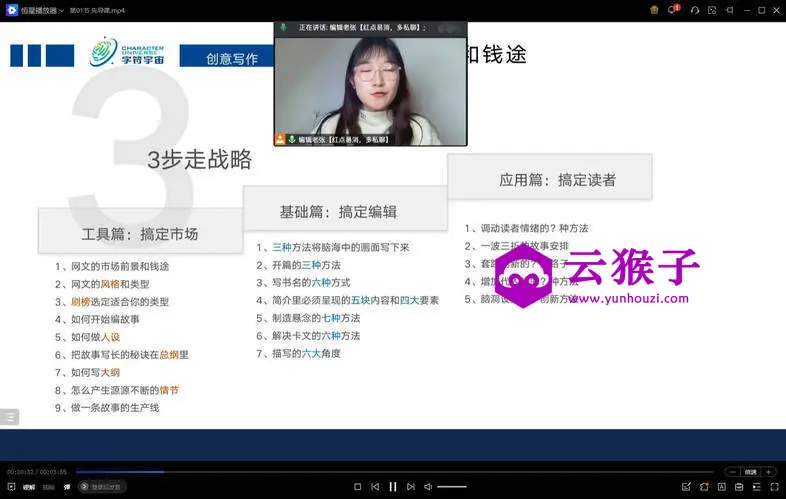The height and width of the screenshot is (499, 786).
Task: Click the headset support icon
Action: point(695,10)
